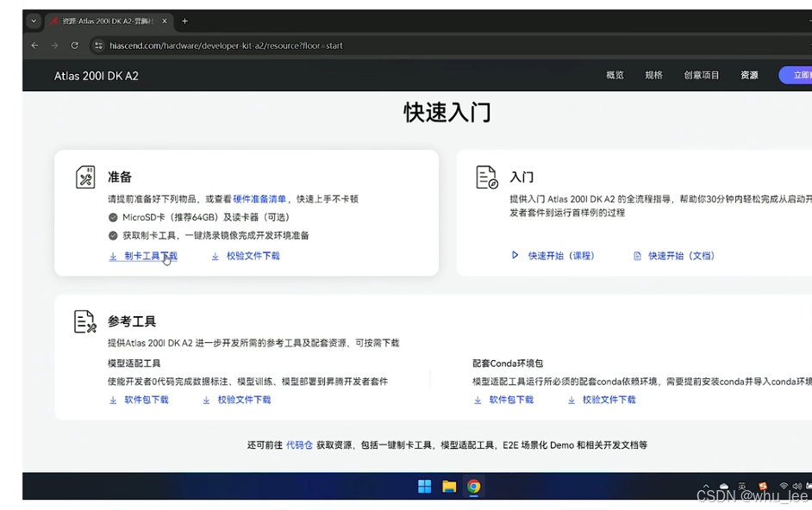The height and width of the screenshot is (510, 812).
Task: Click the 准备 card tool icon
Action: click(x=85, y=177)
